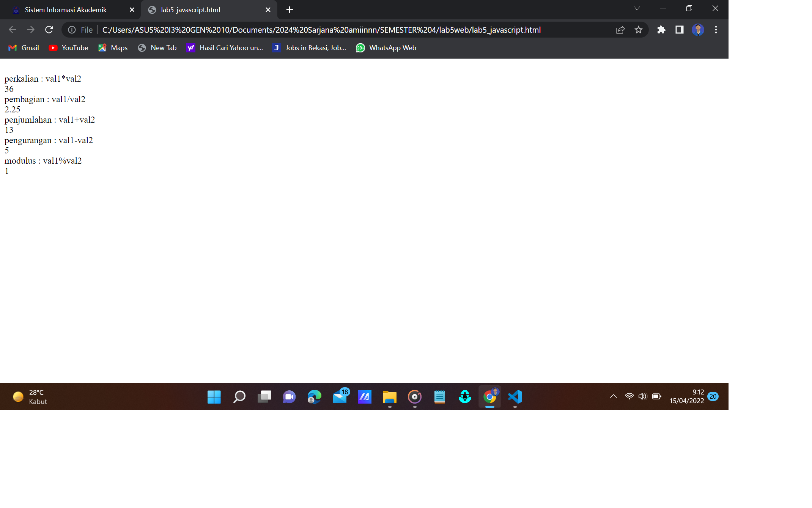Bookmark this page with the star icon

click(x=639, y=30)
